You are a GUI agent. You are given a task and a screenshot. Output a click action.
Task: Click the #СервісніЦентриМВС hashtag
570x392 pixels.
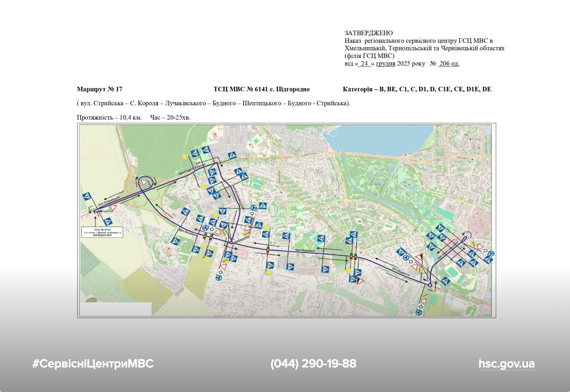(93, 364)
